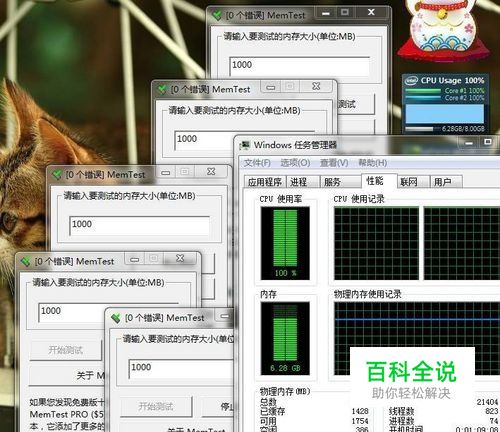Click the light blue usage graph in the CPU gadget

point(444,114)
